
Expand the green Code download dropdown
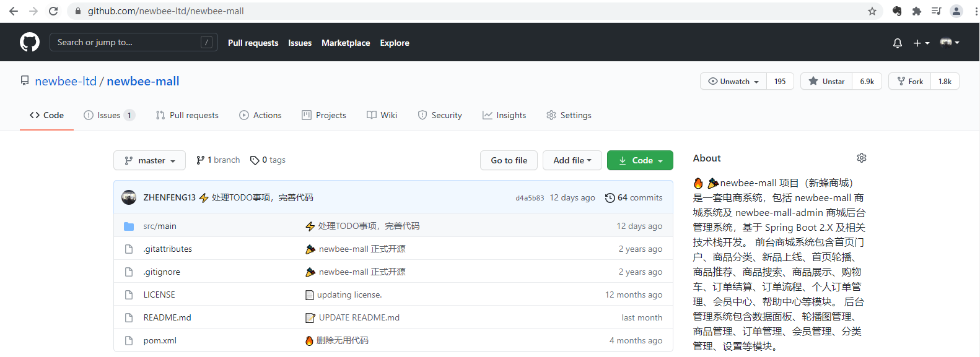[x=640, y=160]
